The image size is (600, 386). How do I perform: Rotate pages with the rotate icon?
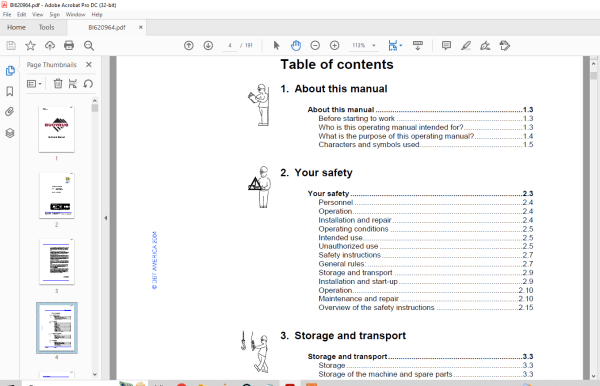[88, 83]
